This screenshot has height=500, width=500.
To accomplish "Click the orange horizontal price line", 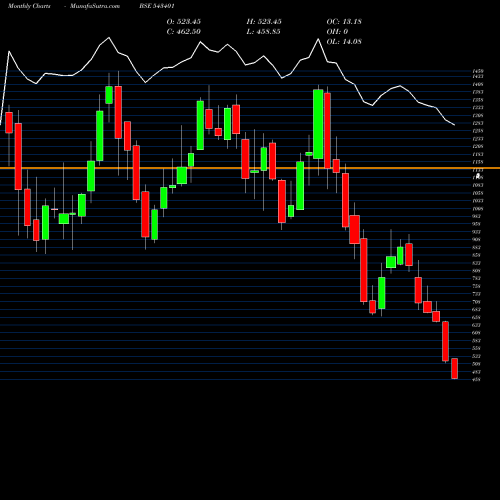I will point(250,168).
